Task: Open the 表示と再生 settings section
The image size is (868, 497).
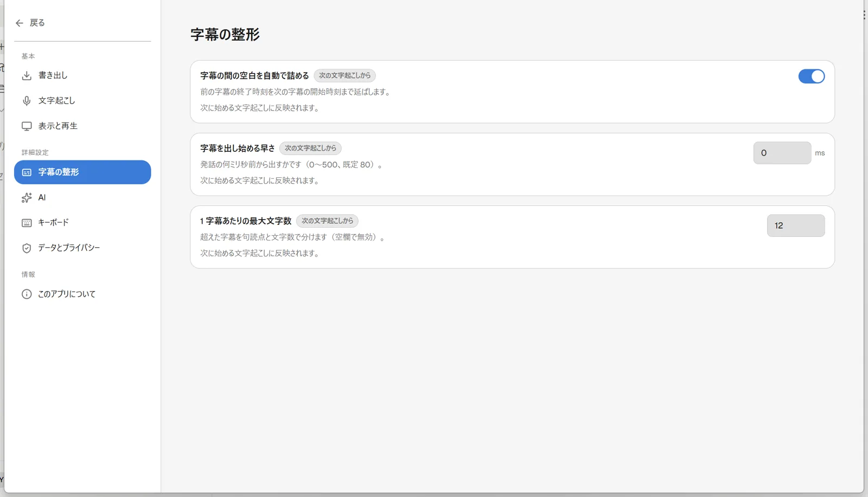Action: coord(82,126)
